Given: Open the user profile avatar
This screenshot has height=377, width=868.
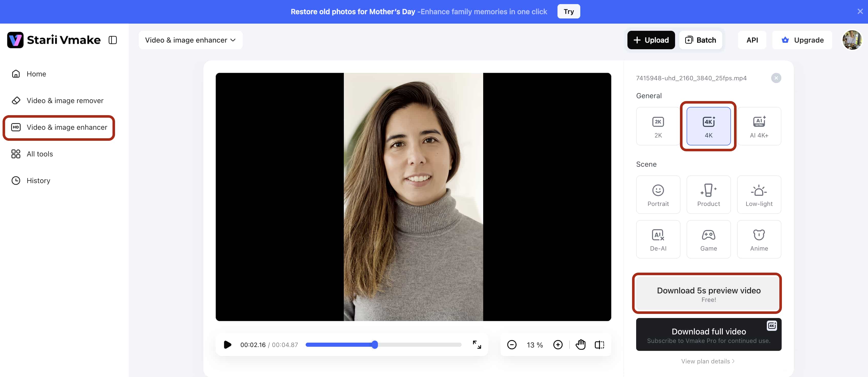Looking at the screenshot, I should coord(852,40).
